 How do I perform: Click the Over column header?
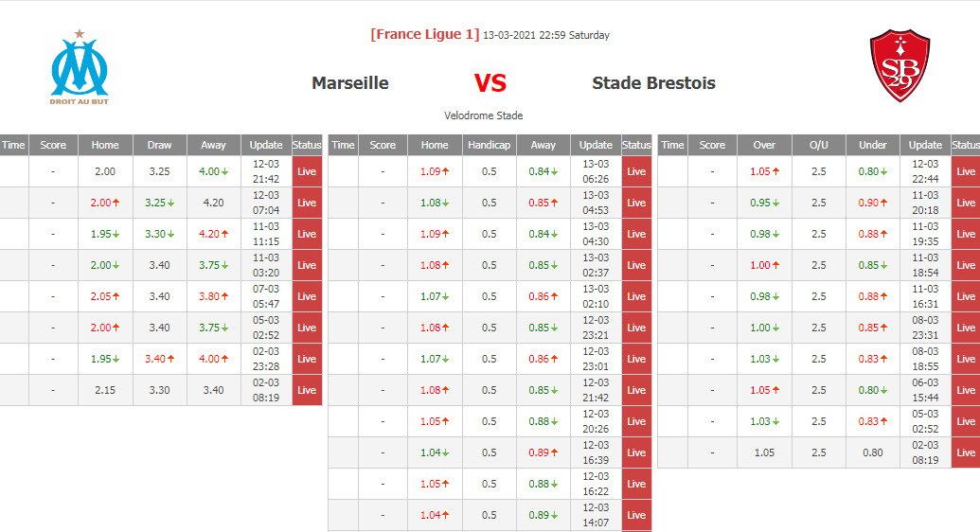point(764,145)
